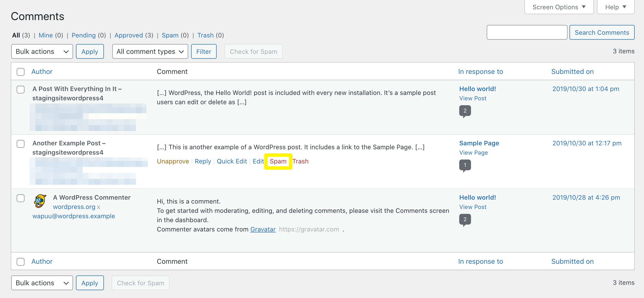The image size is (644, 298).
Task: Click the Wapuu avatar of WordPress Commenter
Action: [40, 201]
